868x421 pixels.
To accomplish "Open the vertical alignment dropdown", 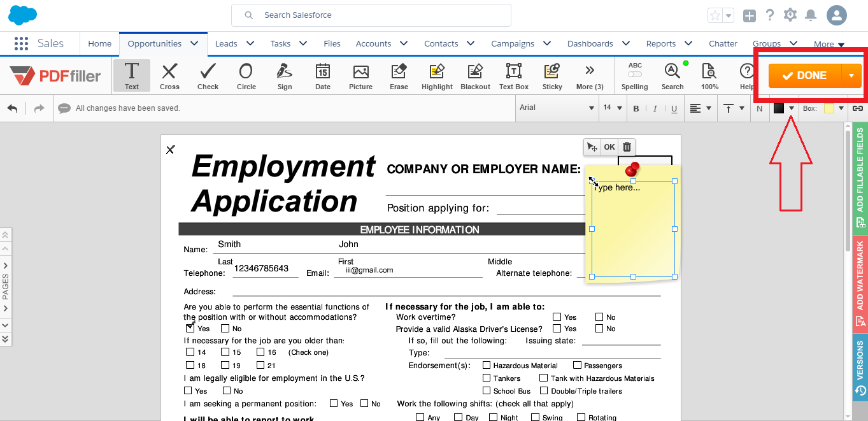I will 734,108.
